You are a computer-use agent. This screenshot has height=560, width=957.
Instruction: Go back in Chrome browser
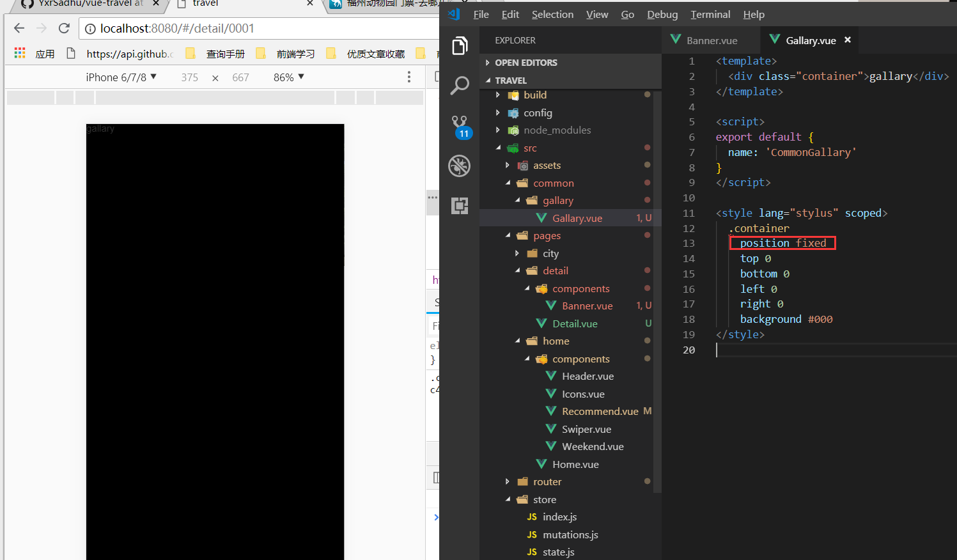pyautogui.click(x=19, y=28)
